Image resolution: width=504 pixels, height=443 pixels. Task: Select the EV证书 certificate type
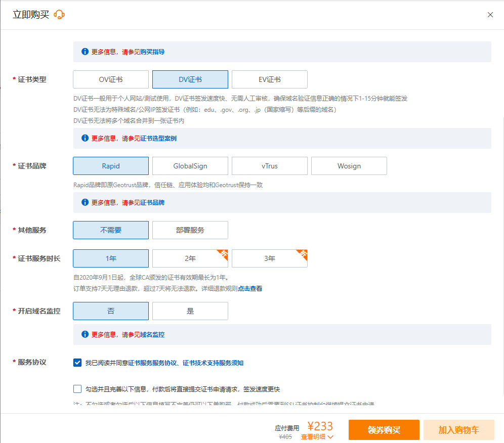click(270, 79)
